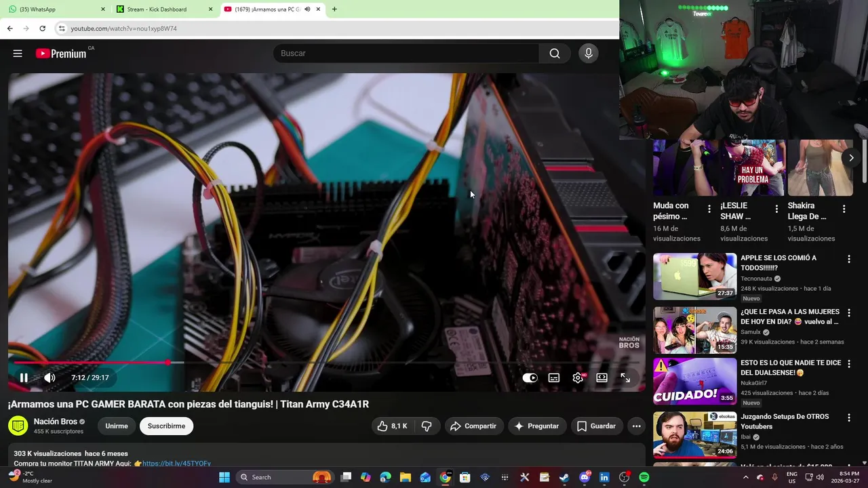Open options for DUALSENSE video
This screenshot has width=868, height=488.
(x=849, y=364)
